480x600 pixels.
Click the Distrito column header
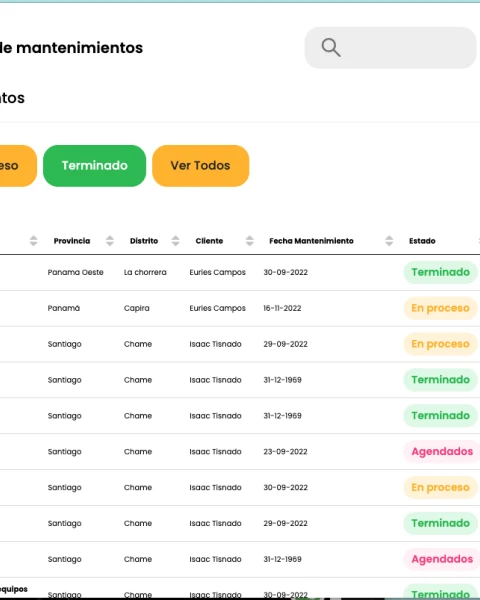click(144, 241)
